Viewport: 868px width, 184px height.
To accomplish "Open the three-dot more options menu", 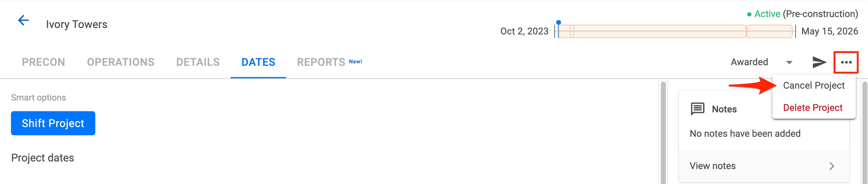I will [x=846, y=62].
